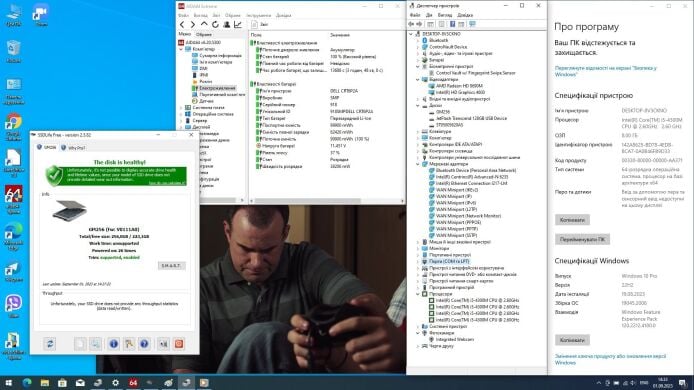Go forward in AIDA64 toolbar

coord(193,24)
